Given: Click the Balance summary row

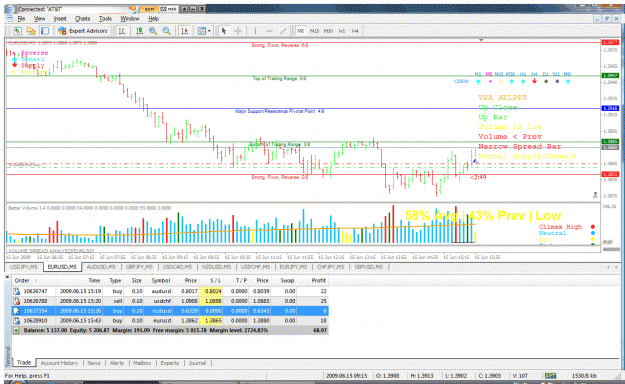Looking at the screenshot, I should 170,330.
